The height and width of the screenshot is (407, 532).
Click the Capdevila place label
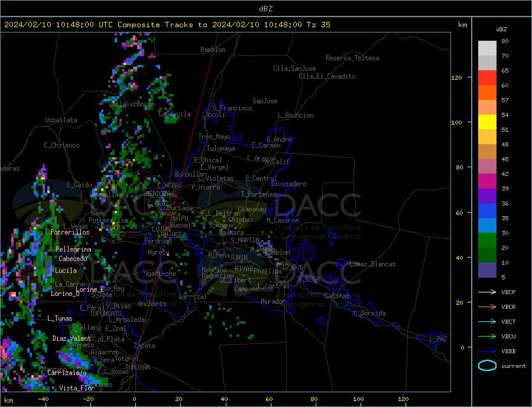pos(174,114)
